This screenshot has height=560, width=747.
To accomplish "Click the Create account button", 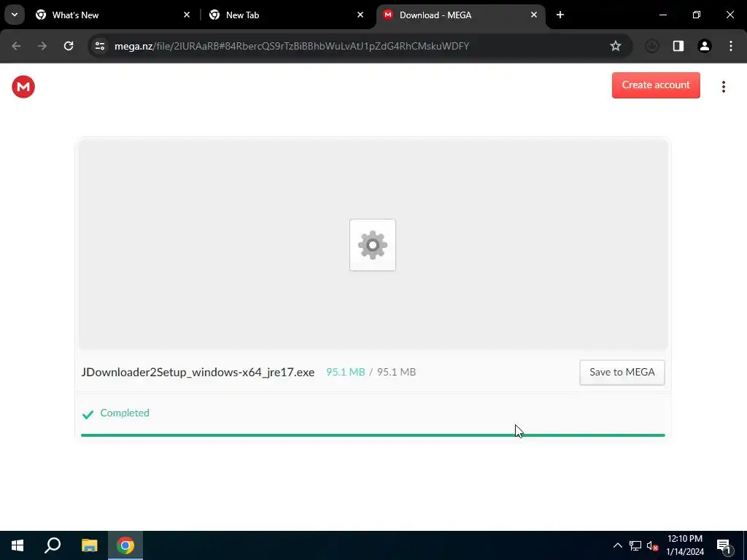I will point(656,85).
